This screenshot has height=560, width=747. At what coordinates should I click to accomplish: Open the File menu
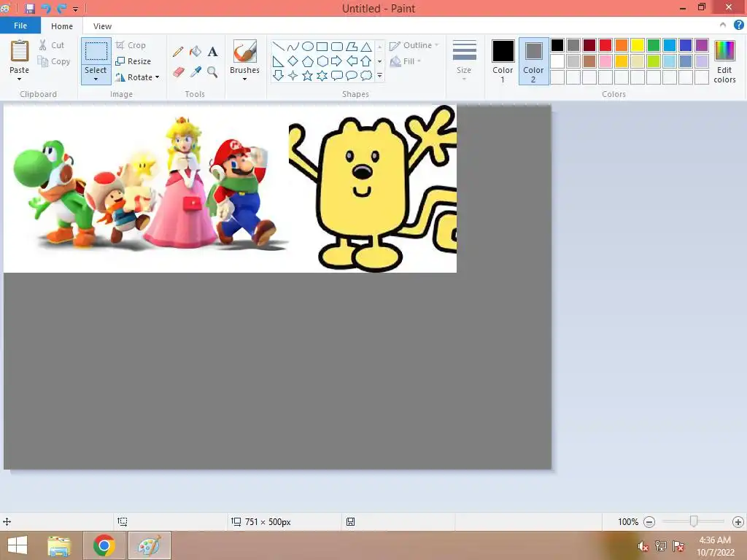pos(20,26)
